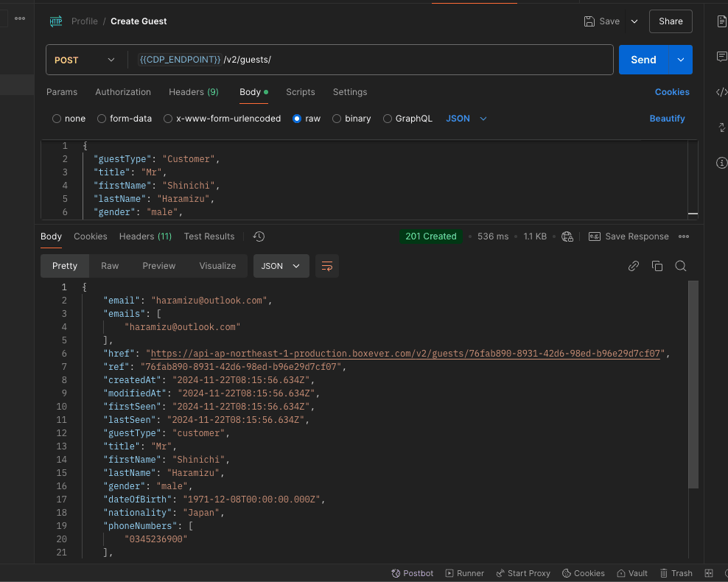Screen dimensions: 728x582
Task: Open Postbot in the status bar
Action: [x=413, y=573]
